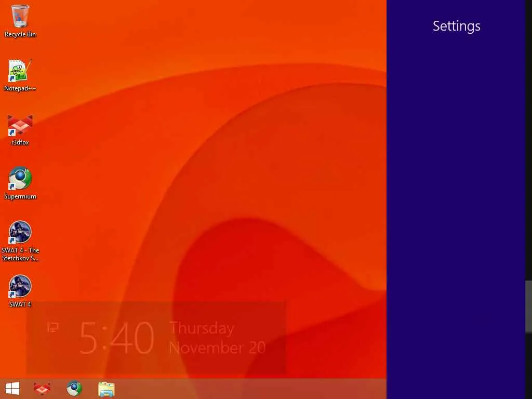
Task: Select the Notepad++ desktop shortcut
Action: (20, 75)
